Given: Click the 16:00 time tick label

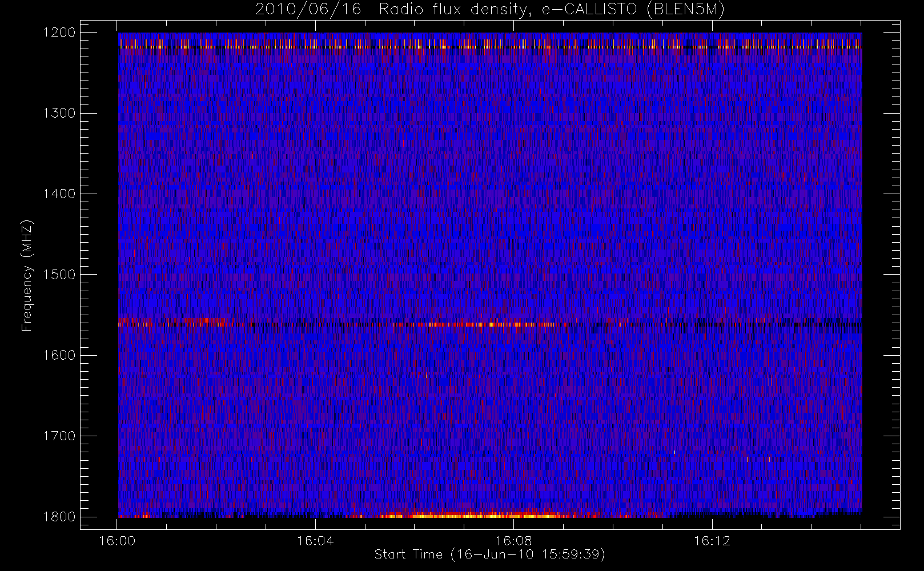Looking at the screenshot, I should point(117,541).
